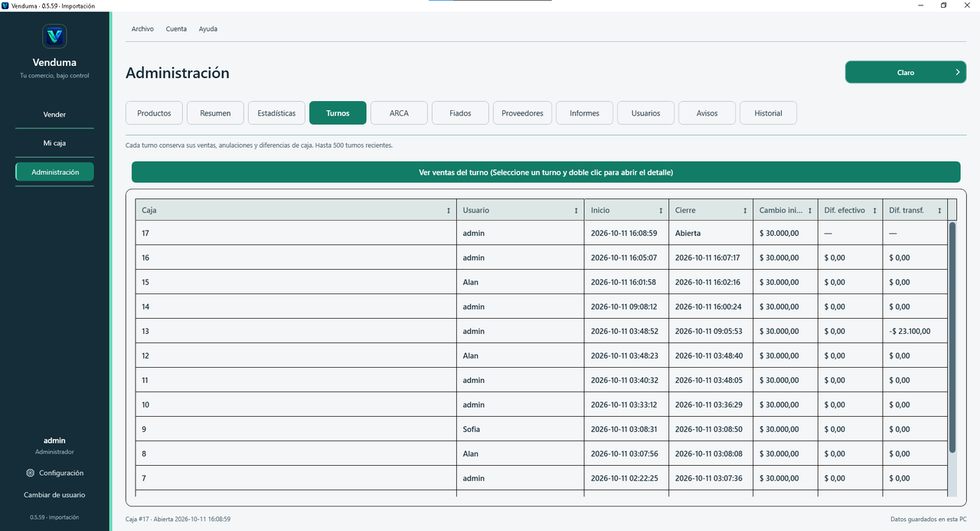Select the Turnos tab
Screen dimensions: 980x531
click(338, 113)
